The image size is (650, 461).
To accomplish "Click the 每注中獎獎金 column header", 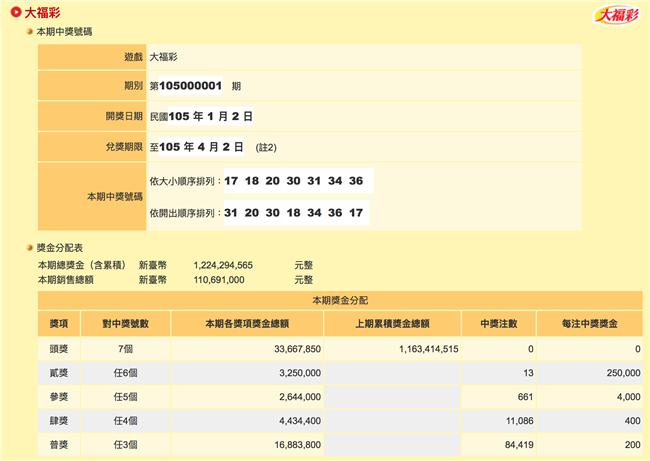I will point(589,324).
